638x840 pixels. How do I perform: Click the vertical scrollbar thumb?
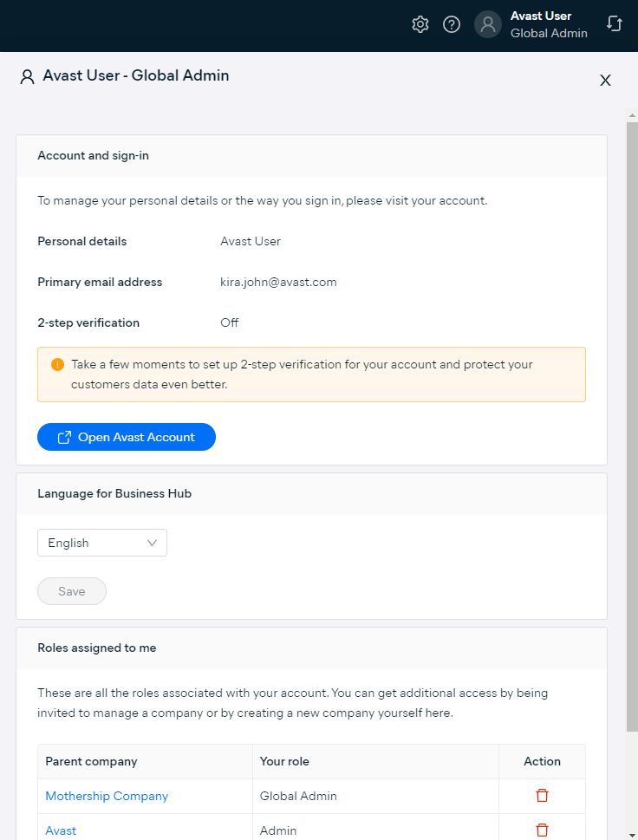[632, 427]
